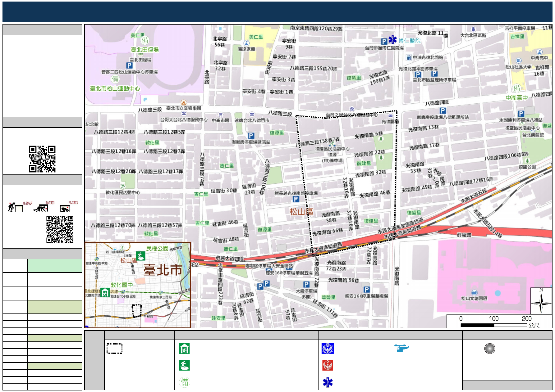Click the 博仁醫院 text label
This screenshot has height=392, width=555.
click(410, 41)
